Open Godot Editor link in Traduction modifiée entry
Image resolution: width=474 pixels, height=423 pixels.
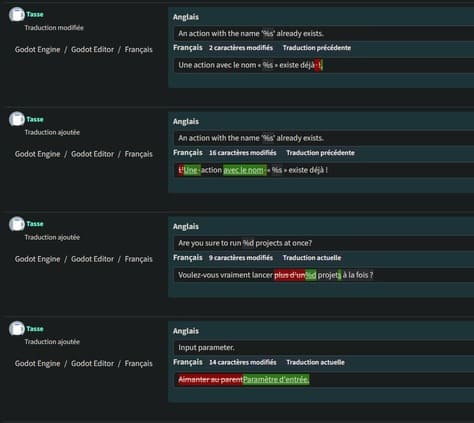[x=92, y=50]
